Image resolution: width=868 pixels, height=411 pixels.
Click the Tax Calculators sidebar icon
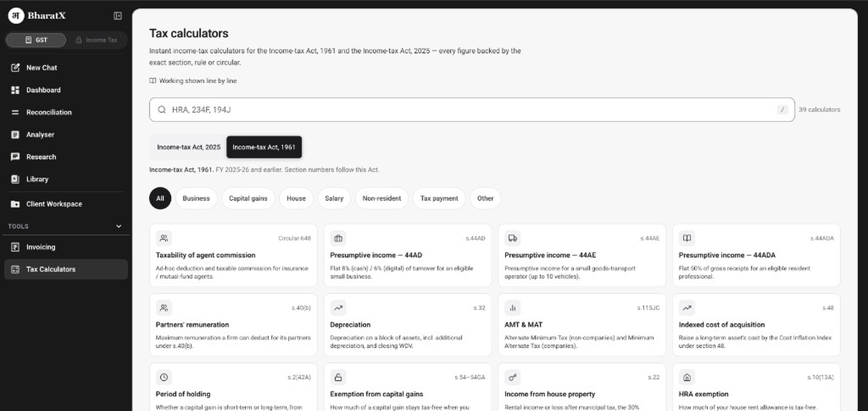click(x=15, y=269)
